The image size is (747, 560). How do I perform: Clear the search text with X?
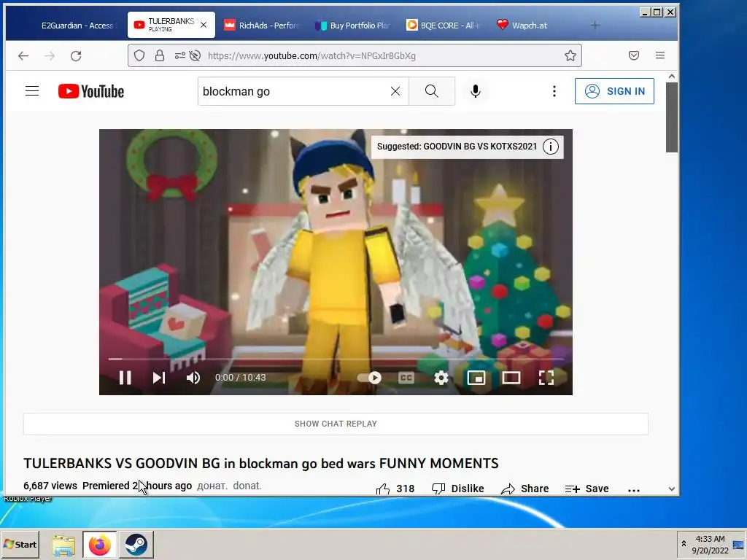(x=395, y=91)
